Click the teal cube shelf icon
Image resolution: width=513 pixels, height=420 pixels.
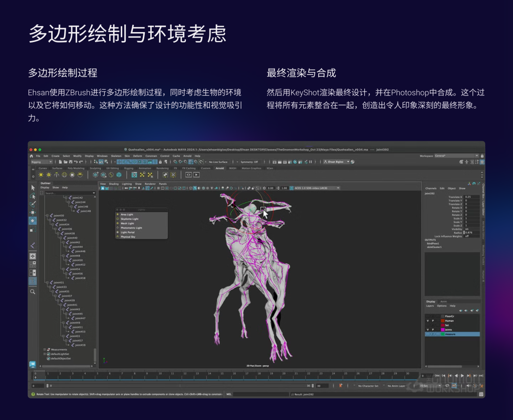click(x=119, y=175)
